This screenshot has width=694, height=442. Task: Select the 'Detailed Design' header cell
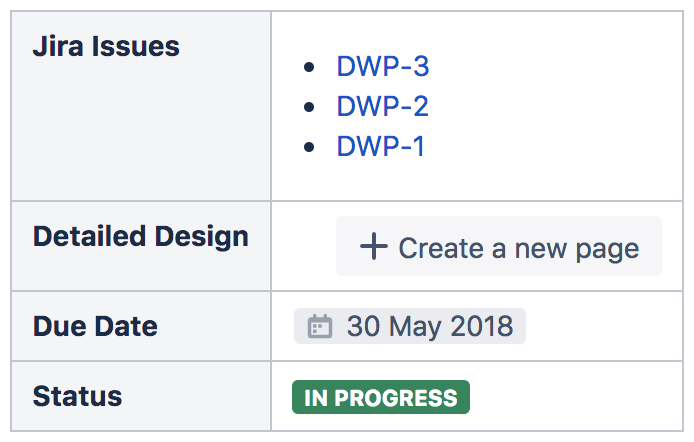click(140, 237)
